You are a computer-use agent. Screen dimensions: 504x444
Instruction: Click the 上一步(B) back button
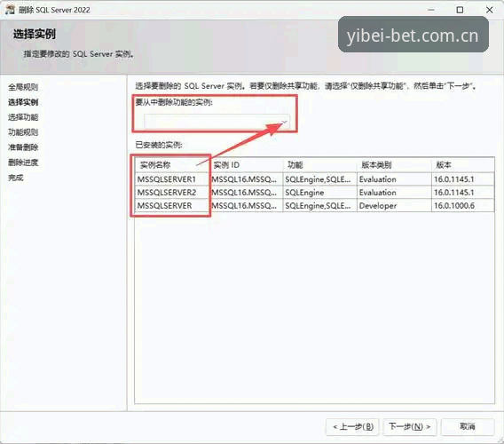(353, 426)
